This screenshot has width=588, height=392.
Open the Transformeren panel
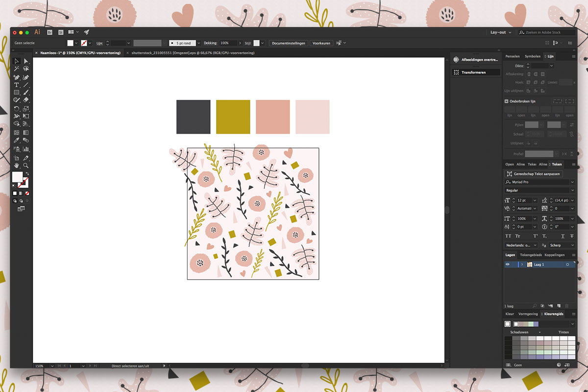pos(476,72)
